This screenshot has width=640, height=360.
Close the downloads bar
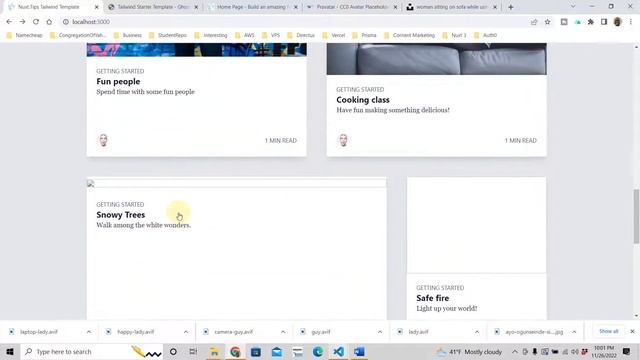(632, 331)
